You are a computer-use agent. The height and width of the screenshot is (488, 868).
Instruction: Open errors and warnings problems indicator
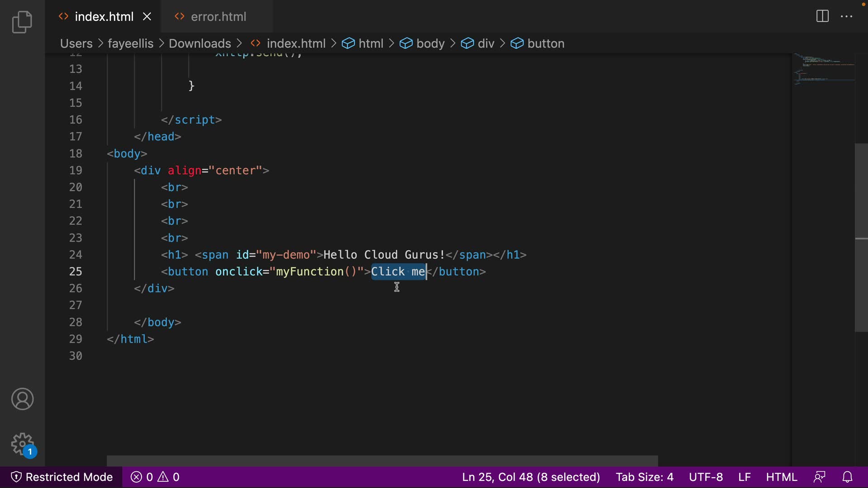(x=155, y=477)
